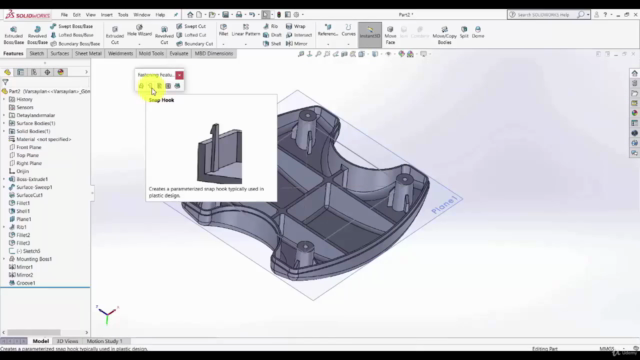
Task: Switch to the Mold Tools ribbon tab
Action: click(151, 53)
